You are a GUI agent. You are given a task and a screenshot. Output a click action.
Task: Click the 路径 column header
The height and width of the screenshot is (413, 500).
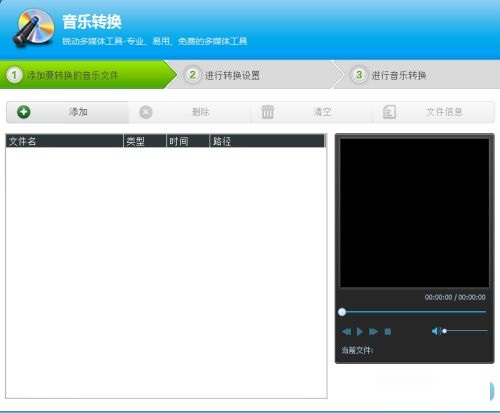pyautogui.click(x=267, y=141)
